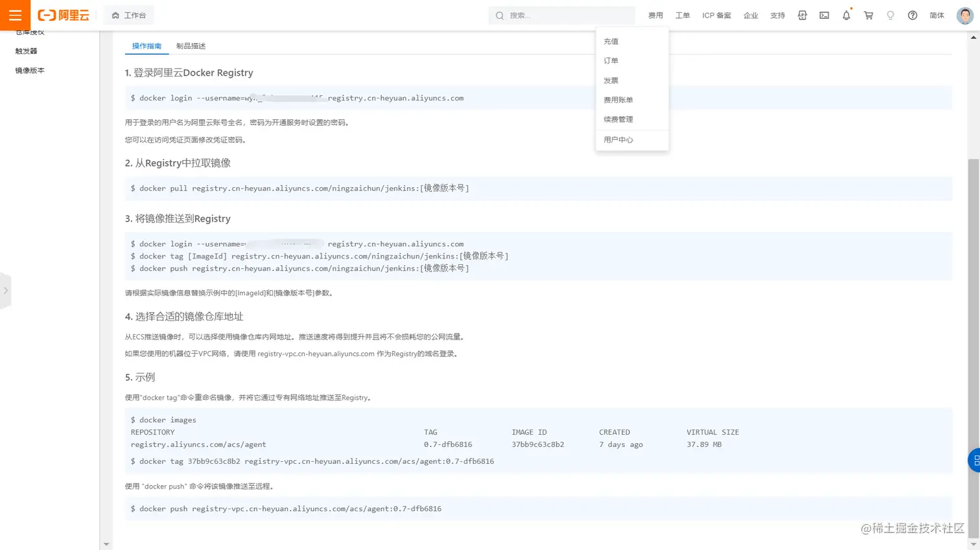This screenshot has width=980, height=550.
Task: Open the 工作台 workbench home button
Action: click(129, 15)
